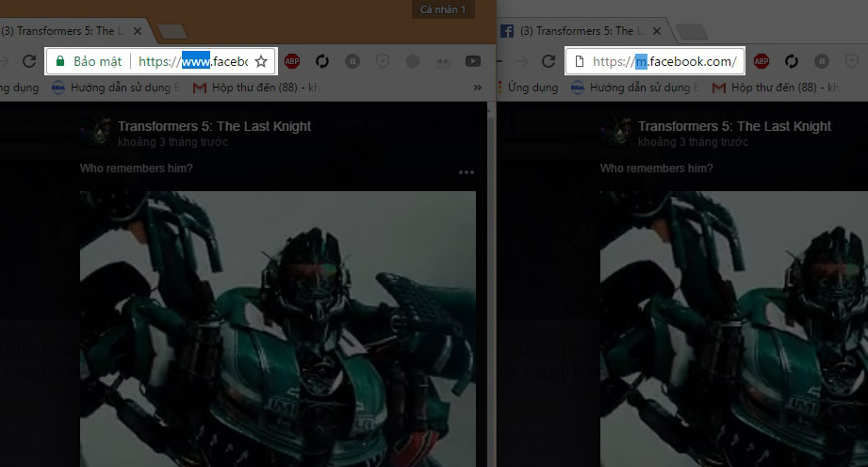Screen dimensions: 868x467
Task: Reload the page in the right browser window
Action: point(548,61)
